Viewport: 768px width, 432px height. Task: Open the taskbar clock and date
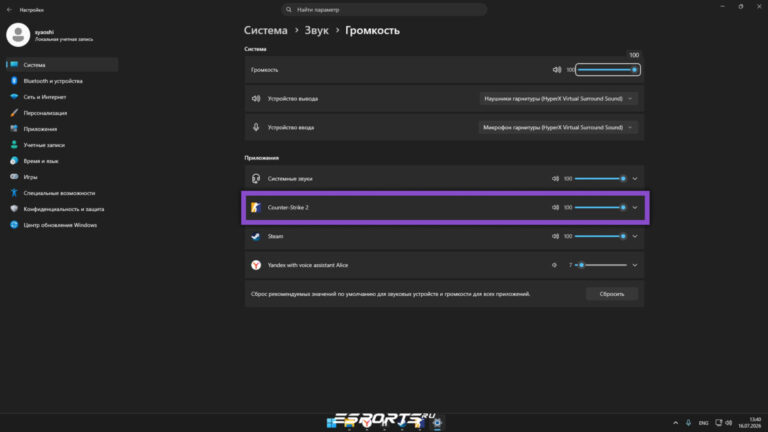(750, 422)
